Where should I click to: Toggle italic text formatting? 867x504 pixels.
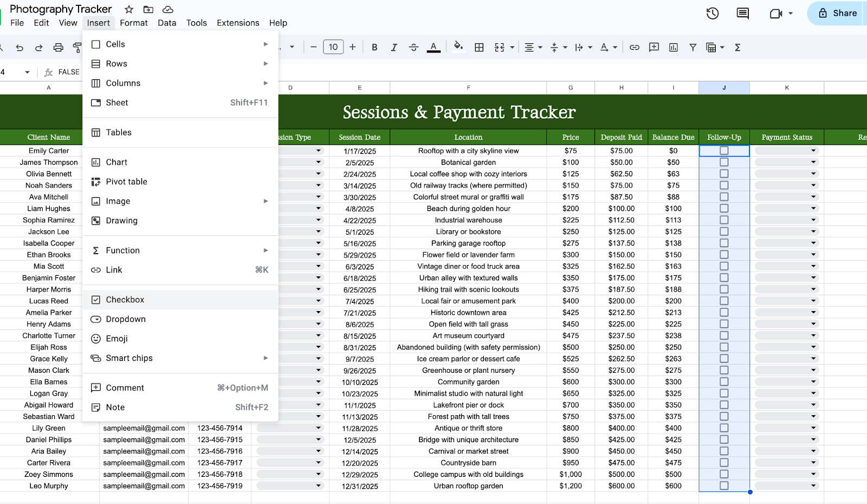394,48
